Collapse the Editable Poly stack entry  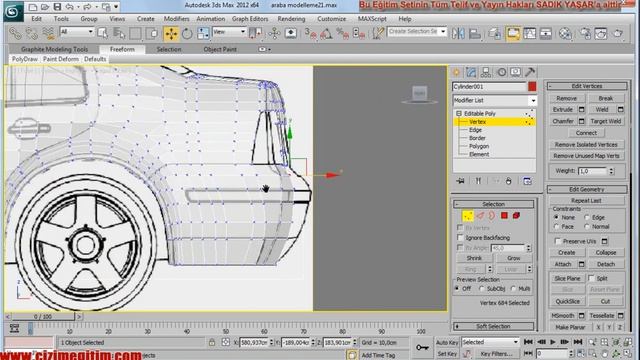click(x=459, y=113)
